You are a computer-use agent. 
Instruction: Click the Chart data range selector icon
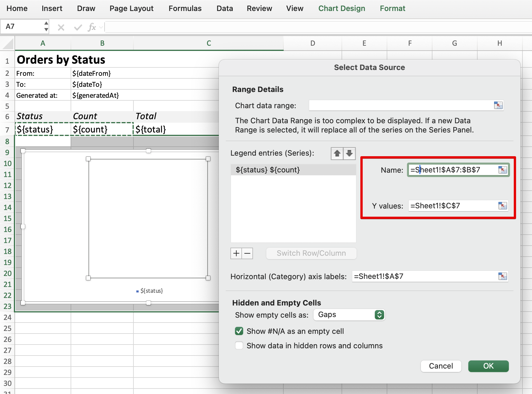click(x=498, y=105)
